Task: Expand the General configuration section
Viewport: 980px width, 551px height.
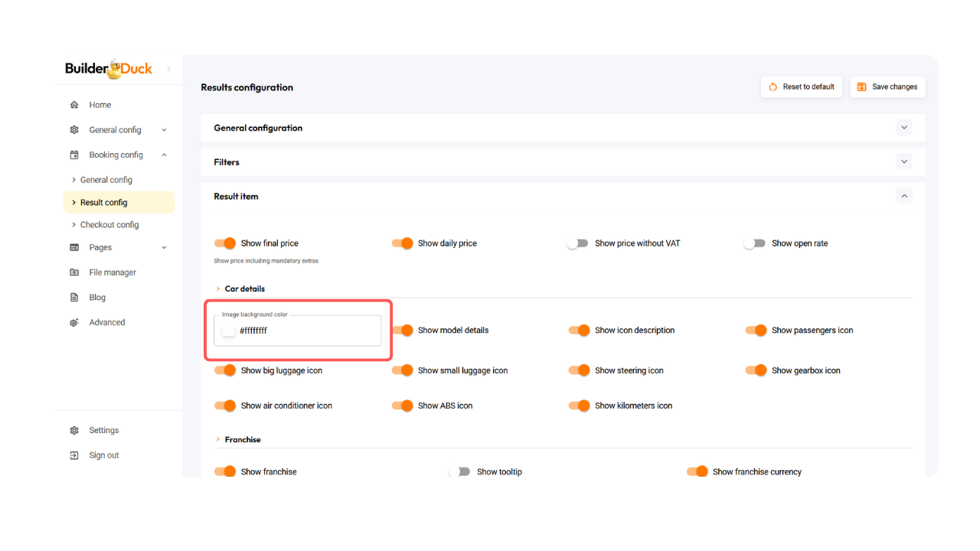Action: click(903, 128)
